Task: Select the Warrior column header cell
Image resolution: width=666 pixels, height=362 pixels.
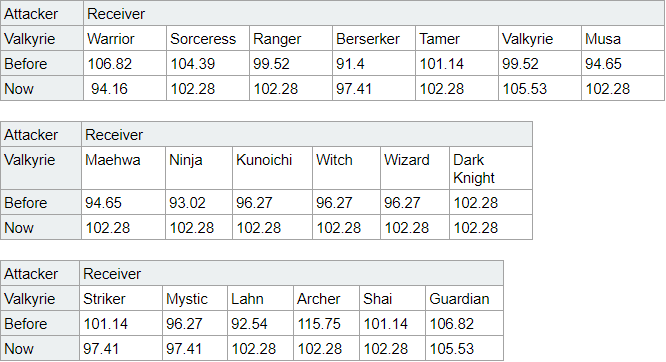Action: click(125, 39)
